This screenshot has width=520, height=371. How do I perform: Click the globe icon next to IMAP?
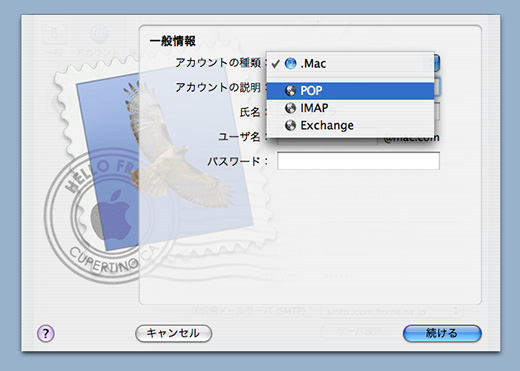[290, 108]
